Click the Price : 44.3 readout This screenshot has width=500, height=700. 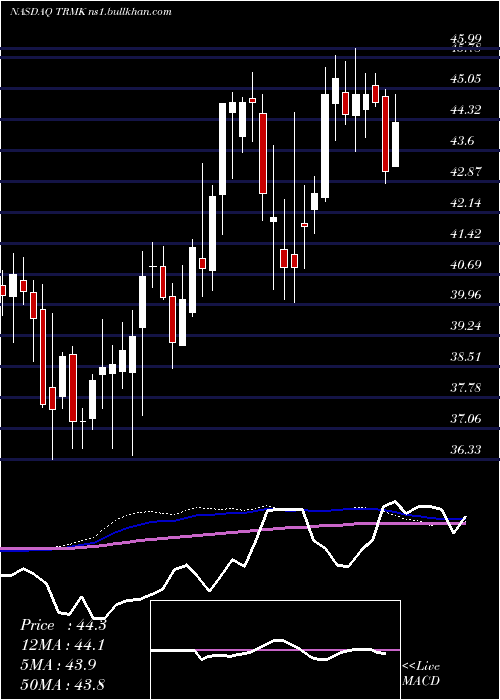tap(63, 625)
